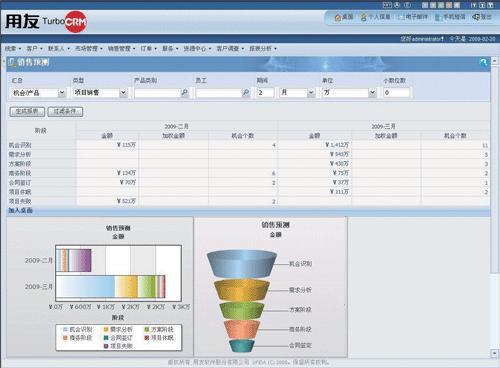Open the 服务 menu
Screen dimensions: 500x368
170,49
